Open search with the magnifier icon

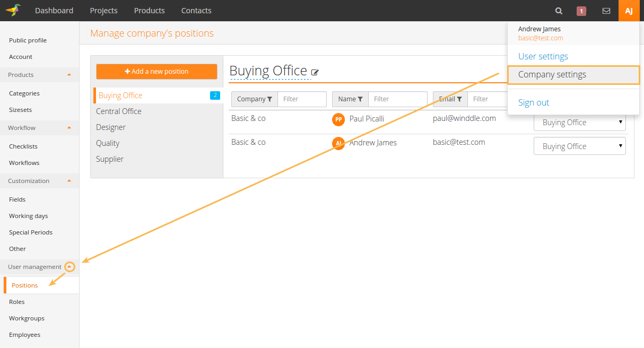pyautogui.click(x=559, y=11)
